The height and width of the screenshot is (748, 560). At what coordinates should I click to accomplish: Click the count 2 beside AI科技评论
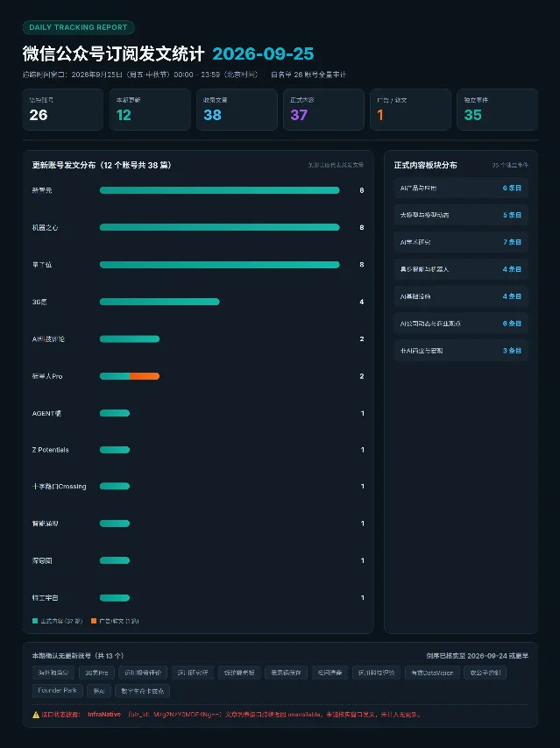pos(362,339)
